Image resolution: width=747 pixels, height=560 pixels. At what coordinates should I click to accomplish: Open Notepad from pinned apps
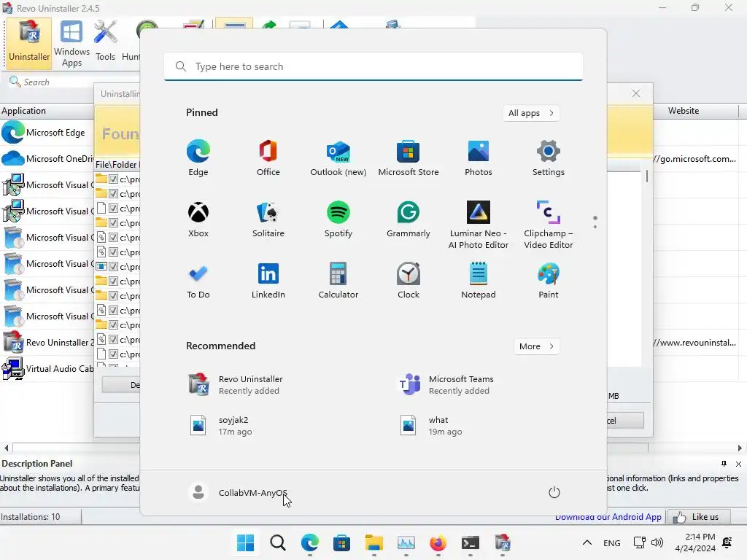tap(479, 281)
